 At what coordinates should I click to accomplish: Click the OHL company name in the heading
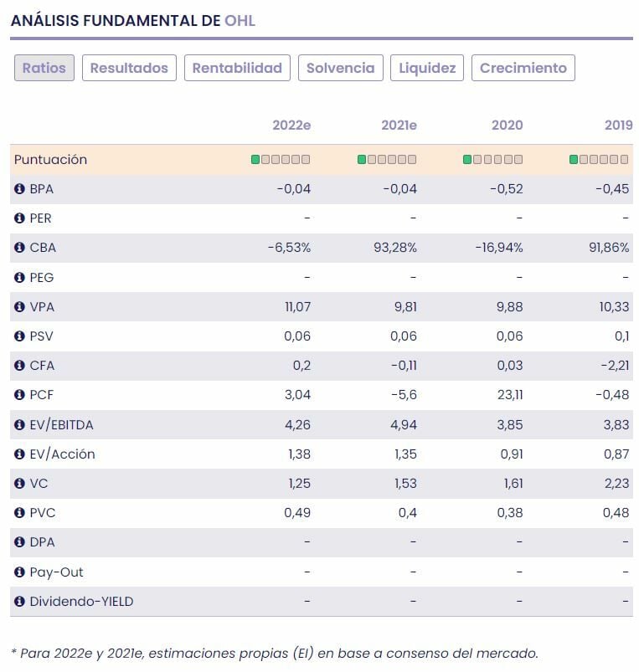[x=240, y=21]
